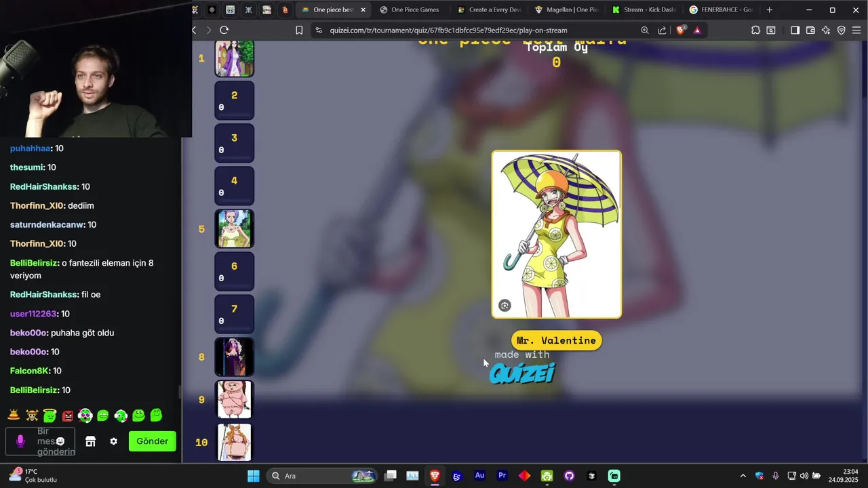The image size is (868, 488).
Task: Click the Mr. Valentine character image
Action: pyautogui.click(x=556, y=234)
